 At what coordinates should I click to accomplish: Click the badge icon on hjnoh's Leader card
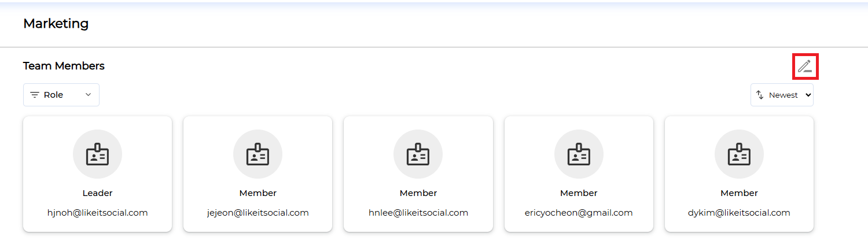(x=97, y=154)
